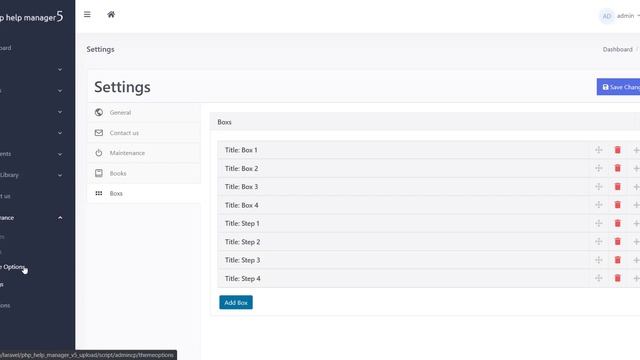Click the move handle for Box 3

599,187
